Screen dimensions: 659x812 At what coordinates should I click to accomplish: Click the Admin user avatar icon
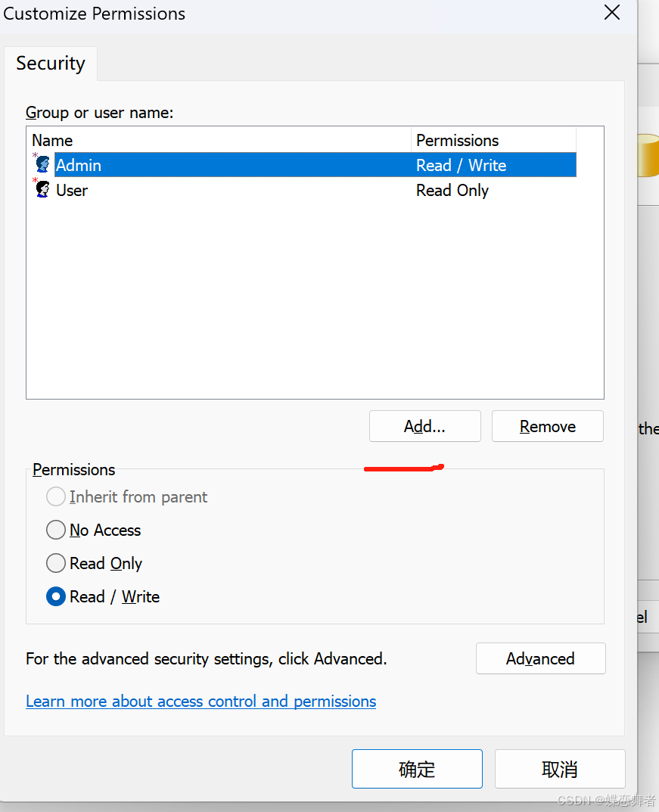tap(42, 164)
